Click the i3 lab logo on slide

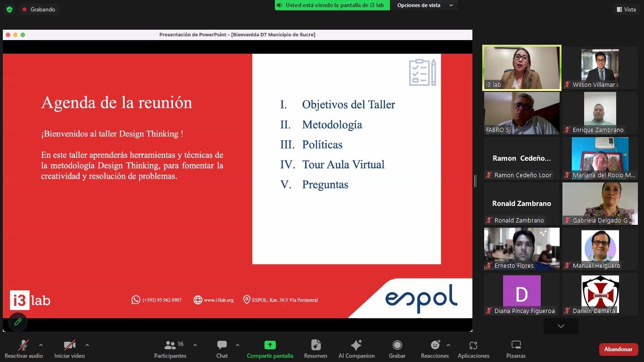30,300
